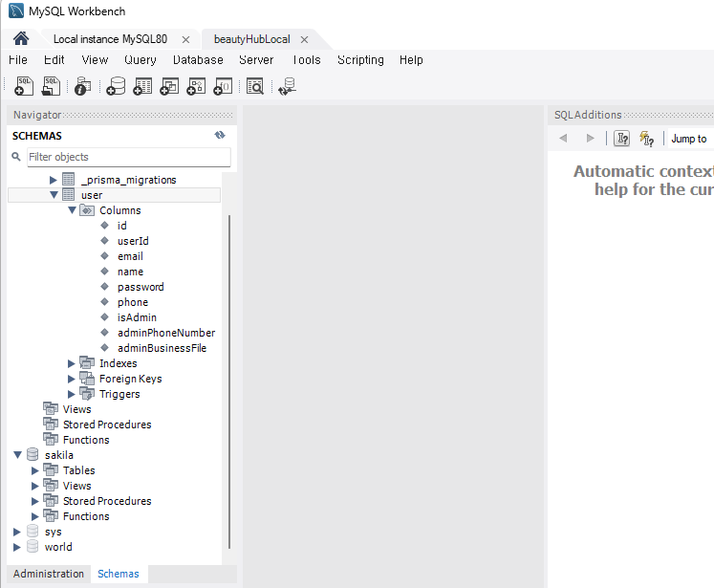Get context help for caret position
The width and height of the screenshot is (714, 588).
[646, 138]
